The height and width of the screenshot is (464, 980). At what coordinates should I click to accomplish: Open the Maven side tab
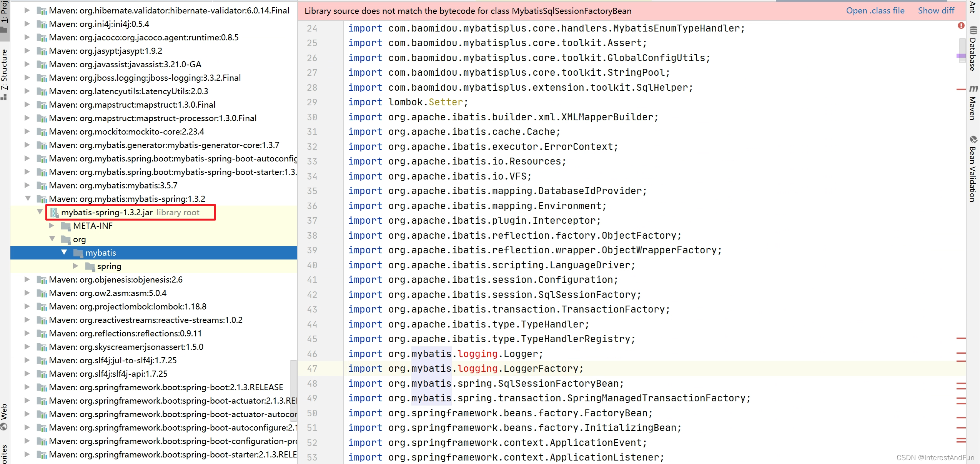click(x=973, y=103)
